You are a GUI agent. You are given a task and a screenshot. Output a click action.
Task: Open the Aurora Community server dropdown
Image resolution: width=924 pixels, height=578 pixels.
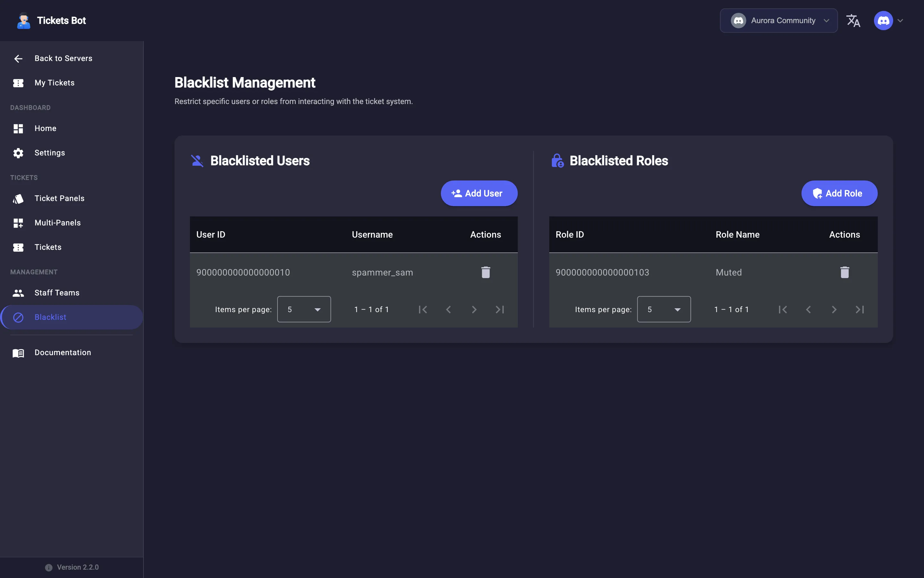[x=779, y=21]
